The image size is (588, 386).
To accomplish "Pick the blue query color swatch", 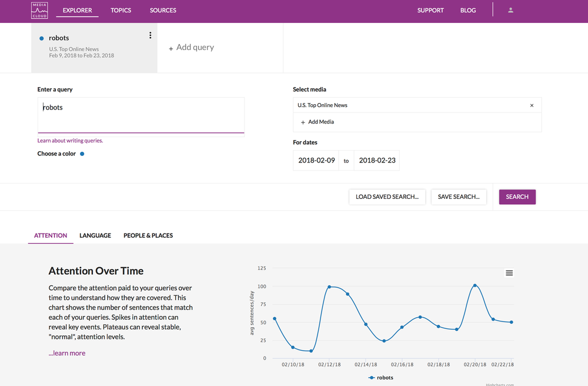I will click(x=82, y=154).
